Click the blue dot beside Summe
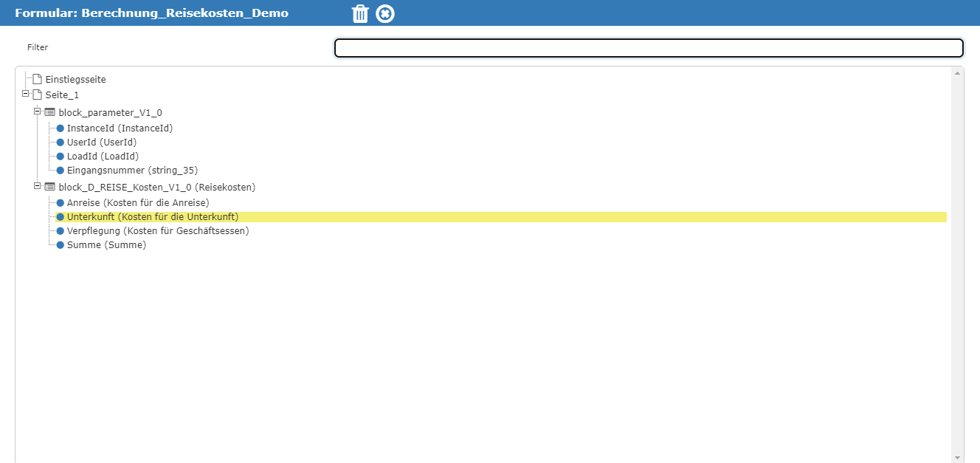This screenshot has height=463, width=980. [61, 245]
